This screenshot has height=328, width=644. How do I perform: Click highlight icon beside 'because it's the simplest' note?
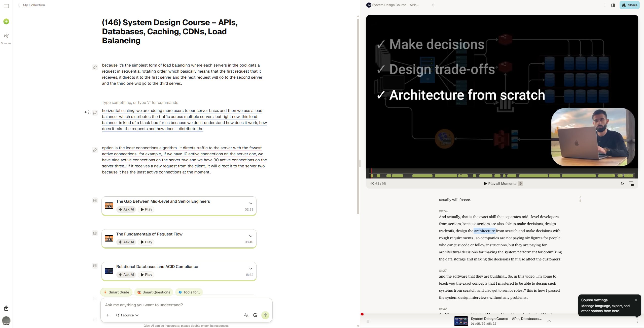[x=95, y=67]
